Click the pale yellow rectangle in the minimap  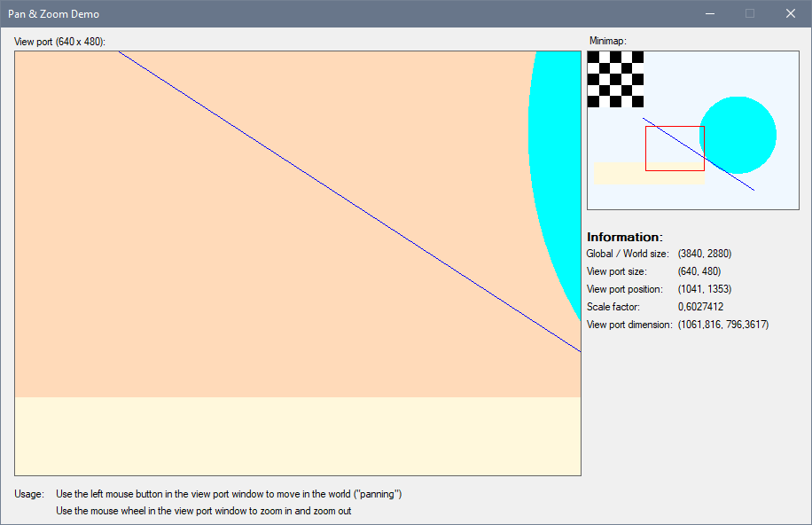point(649,174)
